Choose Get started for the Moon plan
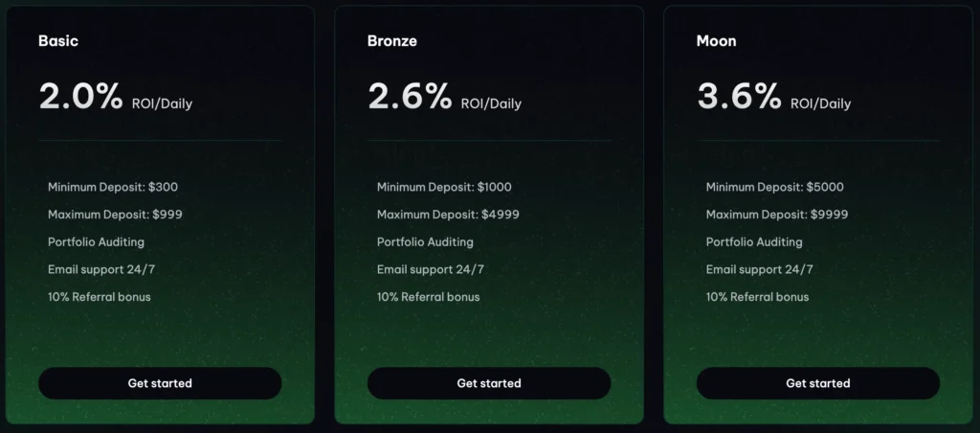 tap(818, 383)
